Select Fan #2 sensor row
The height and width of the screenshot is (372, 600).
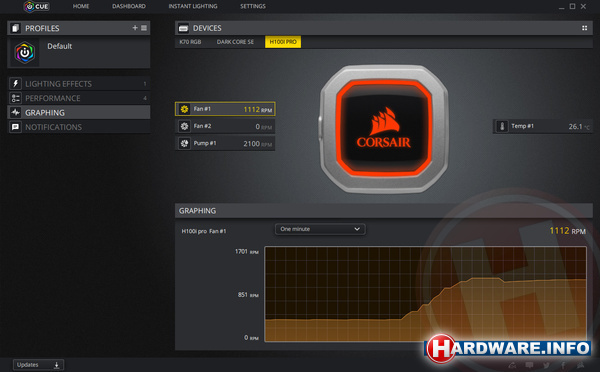click(x=225, y=126)
